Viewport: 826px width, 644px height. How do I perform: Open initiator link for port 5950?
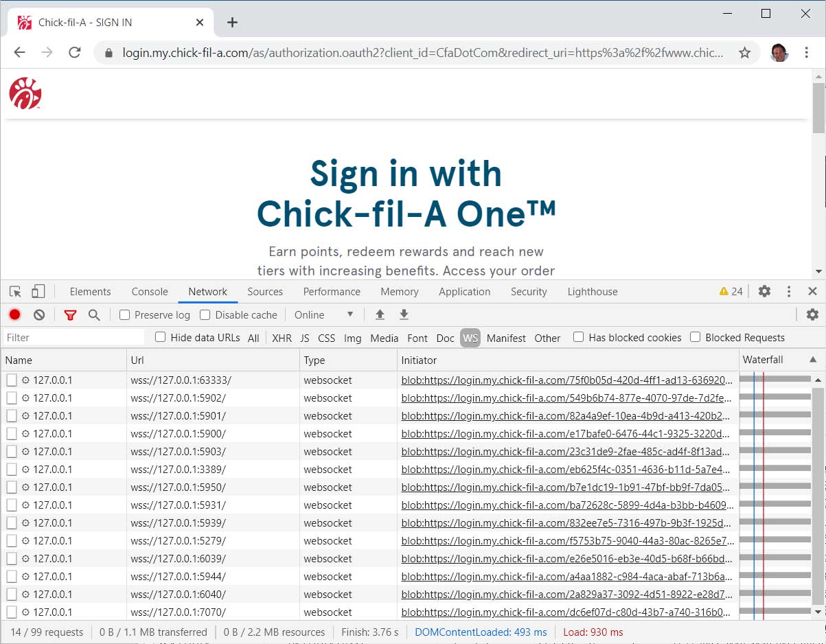(x=566, y=487)
